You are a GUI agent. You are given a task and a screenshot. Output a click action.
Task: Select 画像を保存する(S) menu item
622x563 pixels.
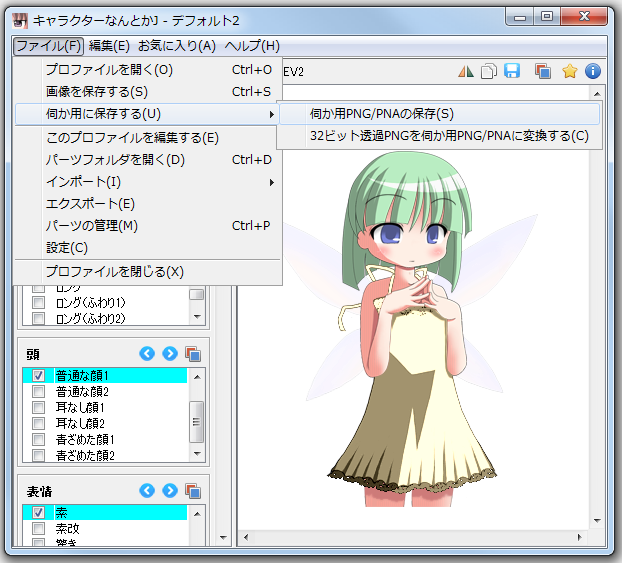(147, 92)
